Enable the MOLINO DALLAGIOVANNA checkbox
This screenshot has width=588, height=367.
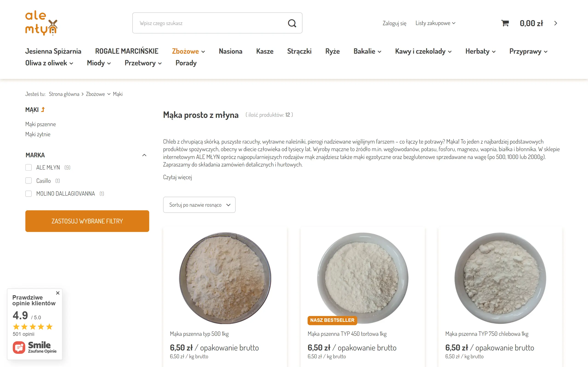[28, 194]
